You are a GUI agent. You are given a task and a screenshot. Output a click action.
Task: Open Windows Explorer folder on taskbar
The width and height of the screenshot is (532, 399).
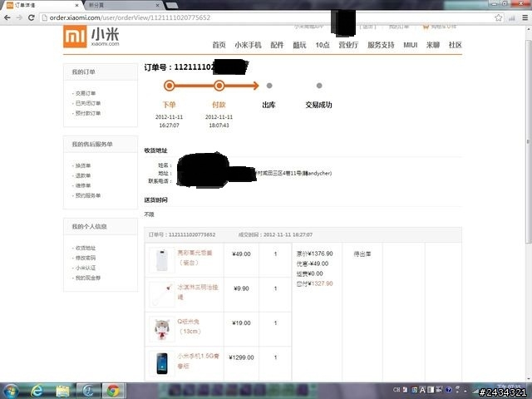[63, 392]
